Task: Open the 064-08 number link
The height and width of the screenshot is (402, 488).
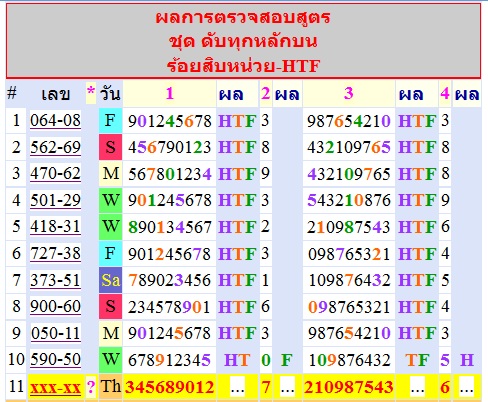Action: pyautogui.click(x=55, y=120)
